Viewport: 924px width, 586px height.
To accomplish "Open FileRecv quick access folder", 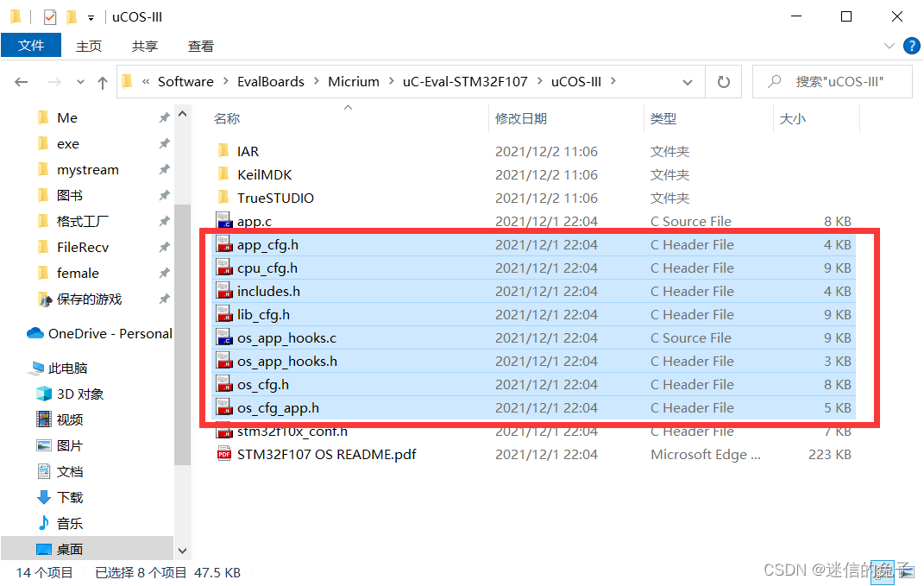I will [83, 248].
